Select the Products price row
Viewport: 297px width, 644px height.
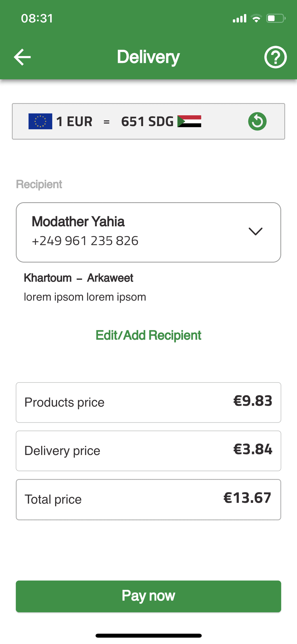tap(148, 402)
